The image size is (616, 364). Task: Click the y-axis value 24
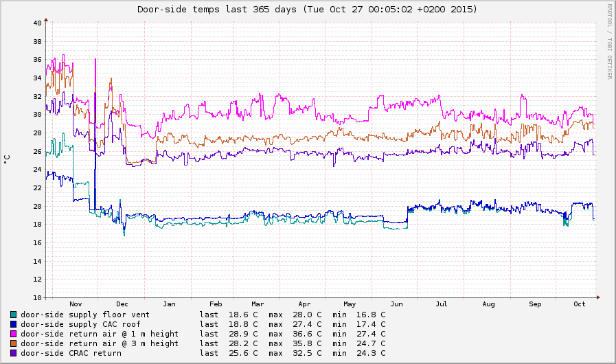pos(37,170)
